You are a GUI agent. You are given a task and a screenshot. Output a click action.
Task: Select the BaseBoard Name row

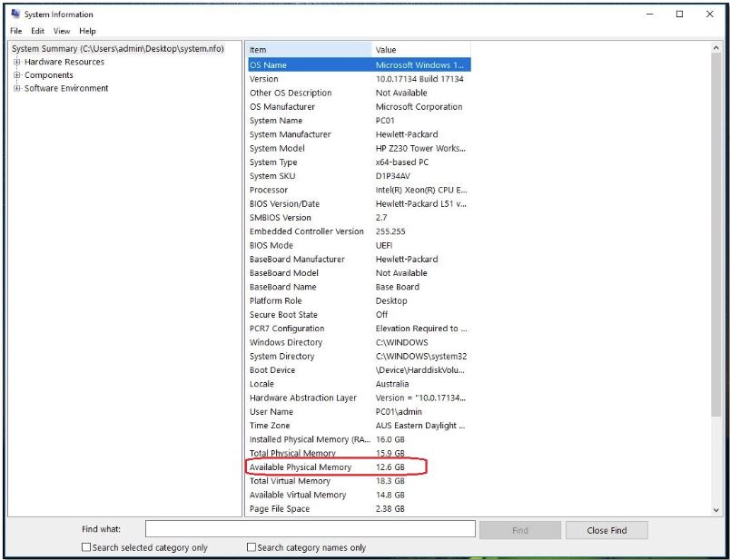tap(360, 287)
